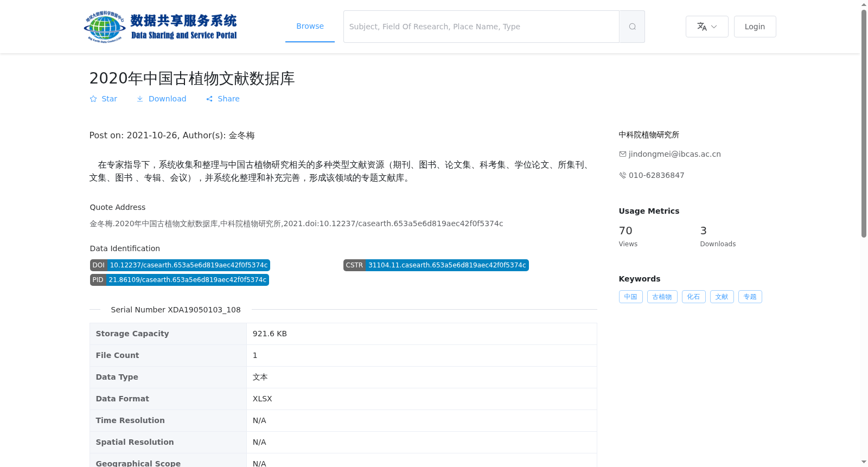Click the 70 Views metric
Image resolution: width=868 pixels, height=467 pixels.
pos(628,236)
